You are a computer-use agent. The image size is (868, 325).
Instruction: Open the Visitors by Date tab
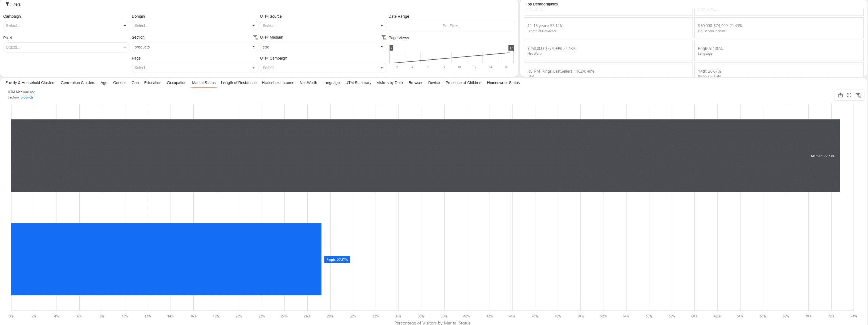click(x=390, y=83)
